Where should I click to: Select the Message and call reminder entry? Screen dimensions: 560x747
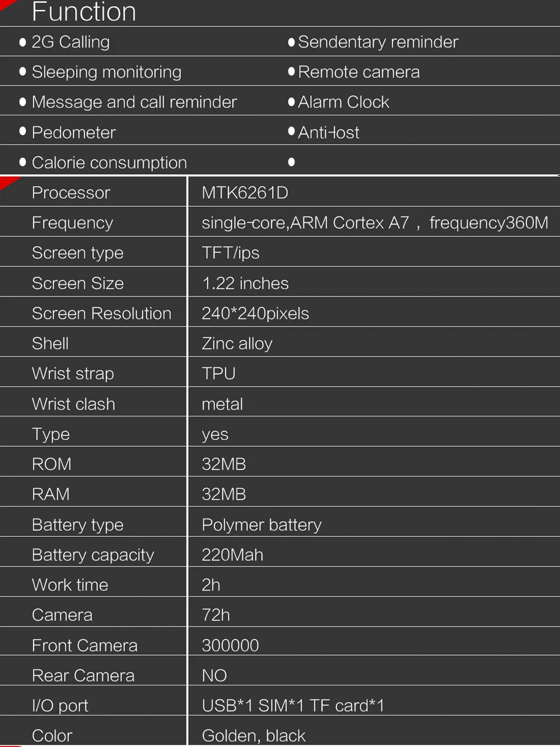click(x=134, y=102)
